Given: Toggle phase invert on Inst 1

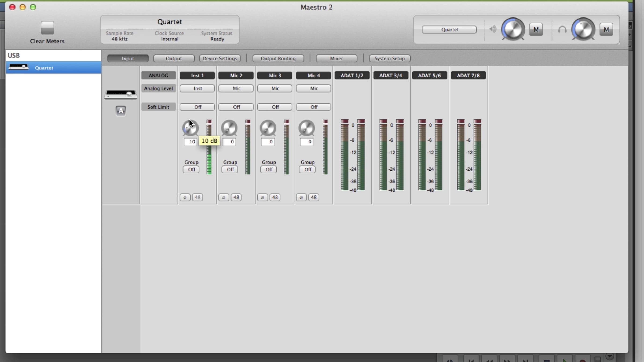Looking at the screenshot, I should coord(185,197).
